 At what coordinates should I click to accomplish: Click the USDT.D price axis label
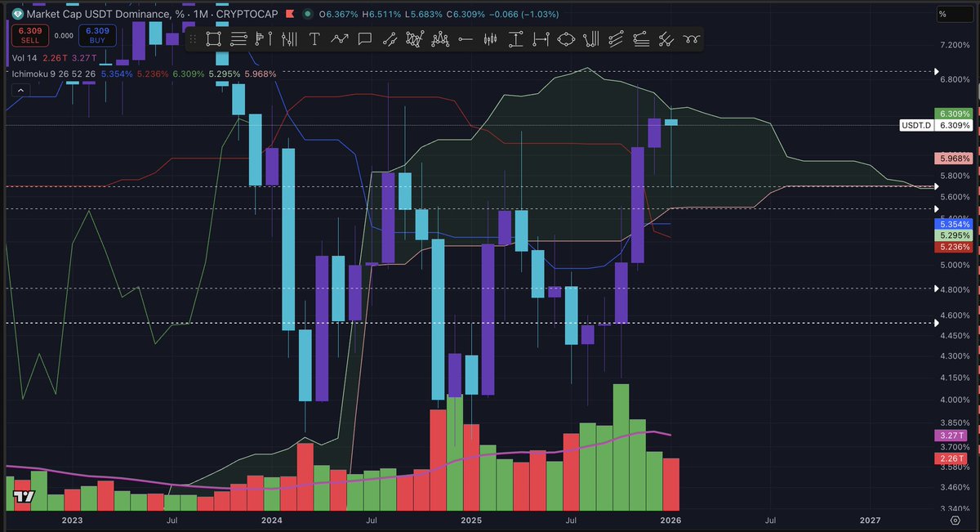pyautogui.click(x=915, y=126)
